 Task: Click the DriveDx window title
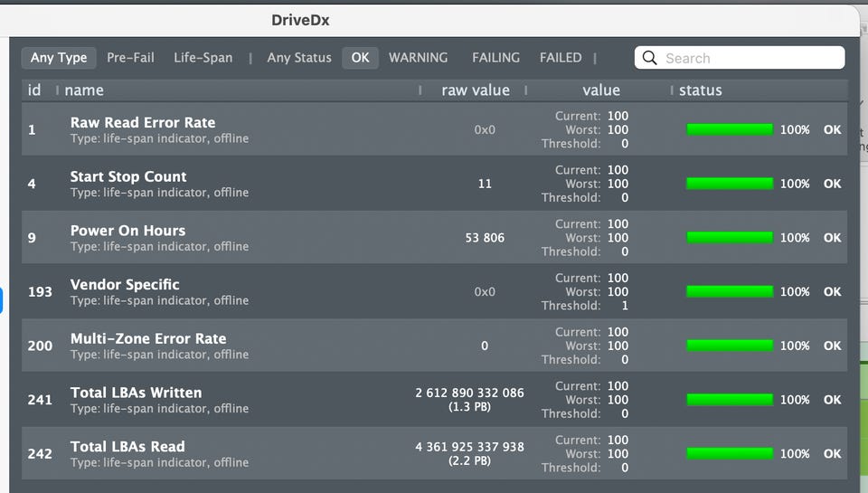[x=300, y=21]
